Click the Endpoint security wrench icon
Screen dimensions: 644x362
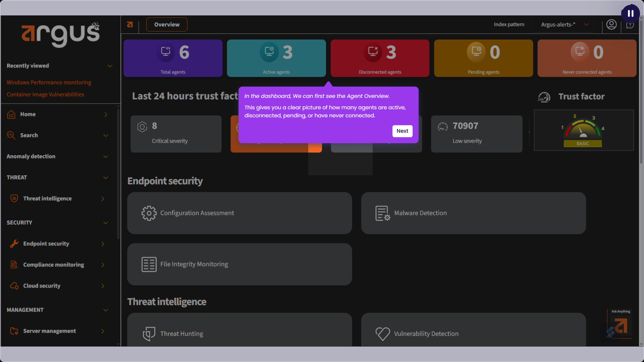tap(14, 244)
